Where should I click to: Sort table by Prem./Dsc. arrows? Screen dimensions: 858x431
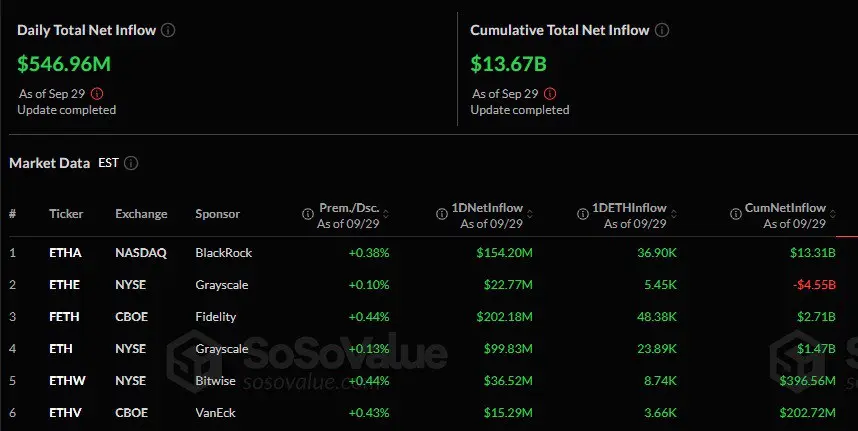coord(386,214)
